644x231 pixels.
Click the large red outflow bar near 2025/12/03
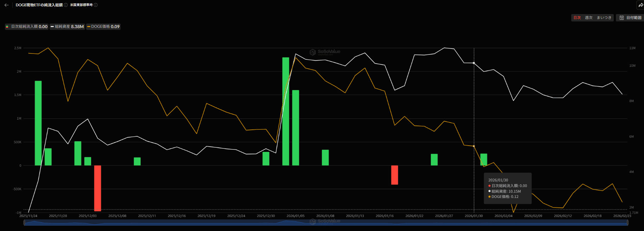pos(97,188)
